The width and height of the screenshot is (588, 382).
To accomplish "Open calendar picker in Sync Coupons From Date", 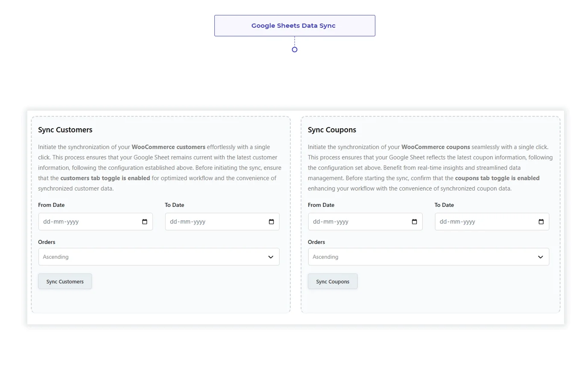I will [414, 222].
